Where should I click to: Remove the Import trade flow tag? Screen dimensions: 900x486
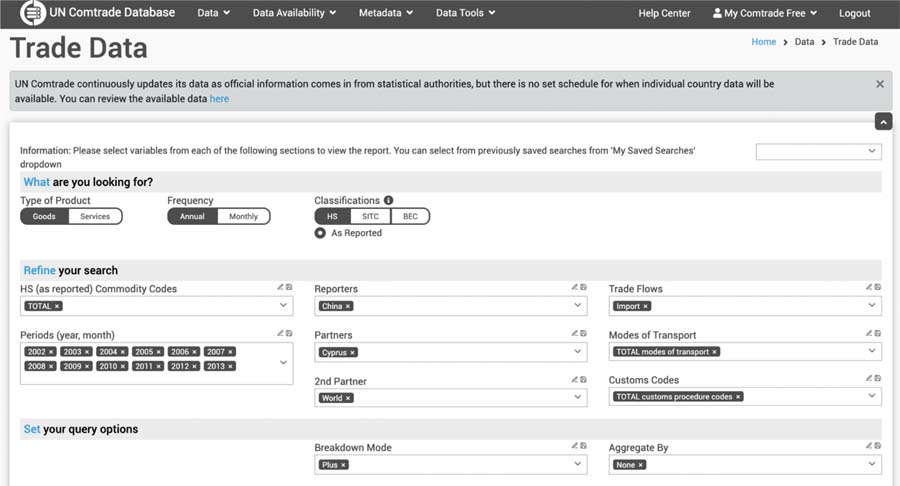645,306
